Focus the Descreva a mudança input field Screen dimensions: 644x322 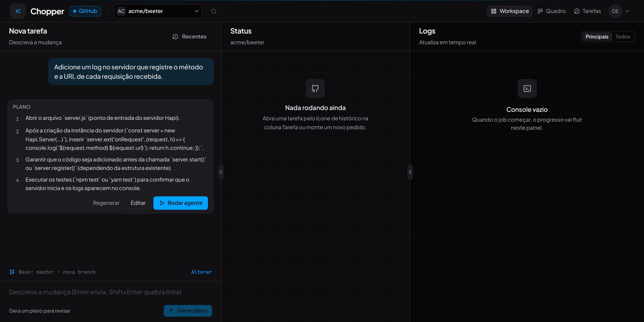pos(110,292)
